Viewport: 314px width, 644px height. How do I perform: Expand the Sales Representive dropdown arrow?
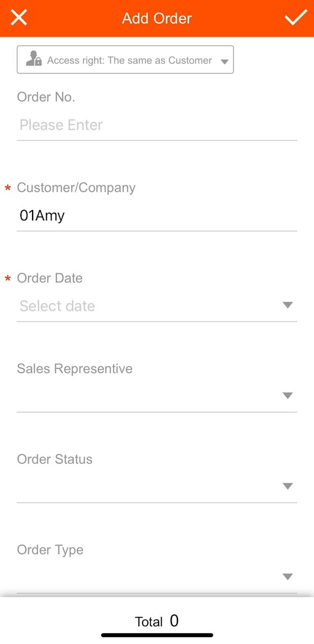[288, 396]
